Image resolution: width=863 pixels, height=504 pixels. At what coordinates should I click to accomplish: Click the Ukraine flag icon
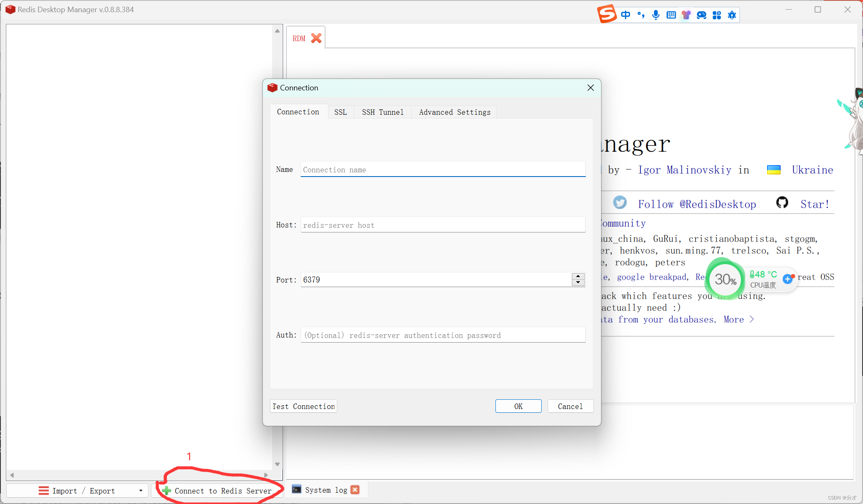click(774, 170)
